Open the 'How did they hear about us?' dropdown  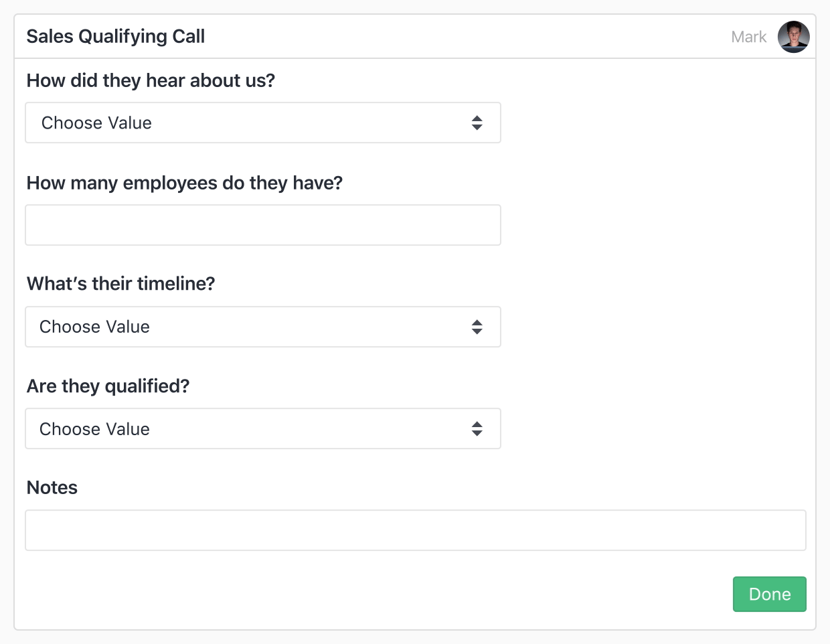[x=263, y=123]
